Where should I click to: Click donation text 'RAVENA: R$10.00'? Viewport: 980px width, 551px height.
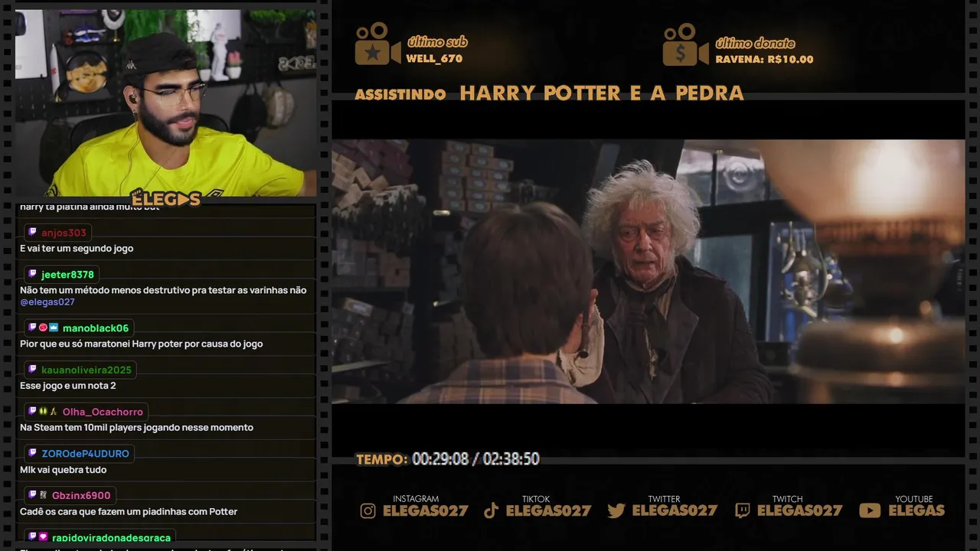pos(764,60)
